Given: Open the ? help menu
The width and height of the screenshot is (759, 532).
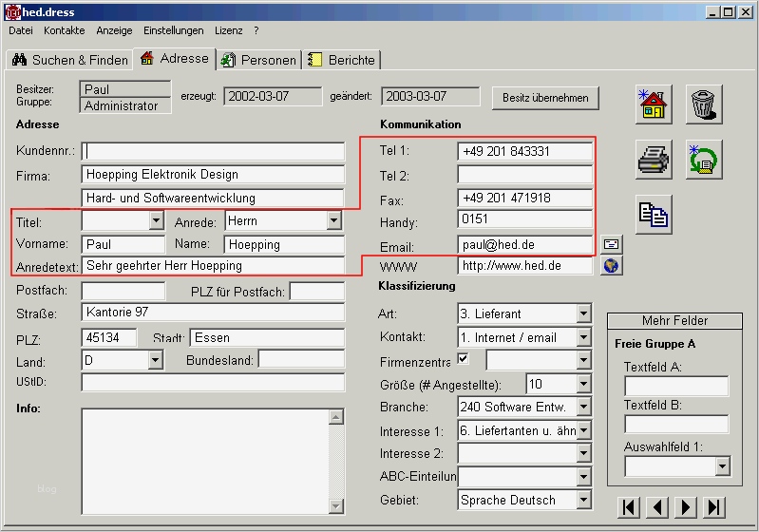Looking at the screenshot, I should tap(256, 30).
